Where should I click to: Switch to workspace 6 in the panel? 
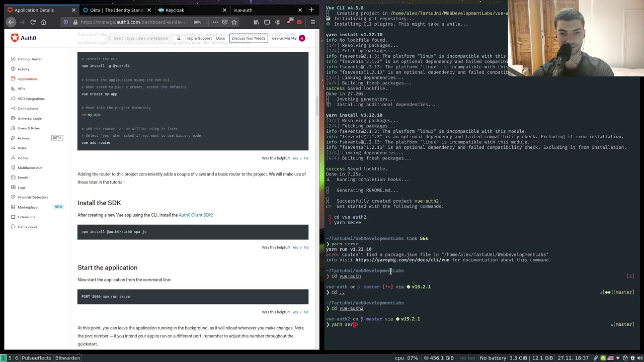(x=17, y=358)
